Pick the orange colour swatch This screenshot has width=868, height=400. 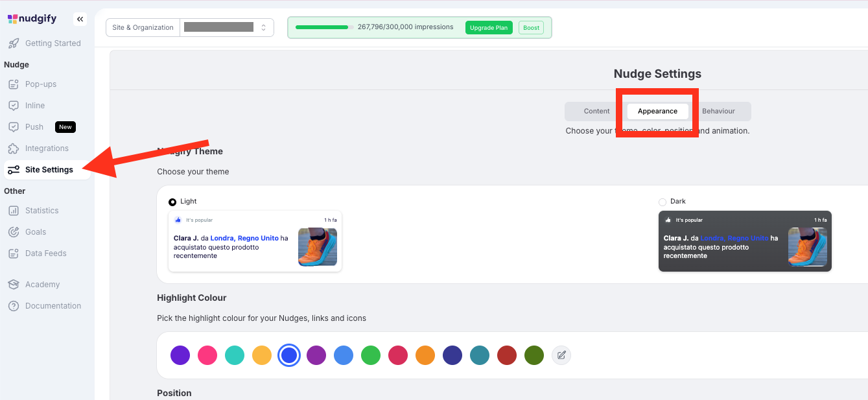[425, 355]
